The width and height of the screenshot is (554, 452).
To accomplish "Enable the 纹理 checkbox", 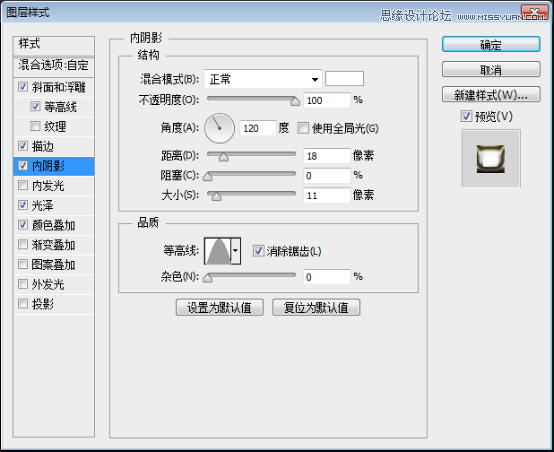I will coord(35,126).
